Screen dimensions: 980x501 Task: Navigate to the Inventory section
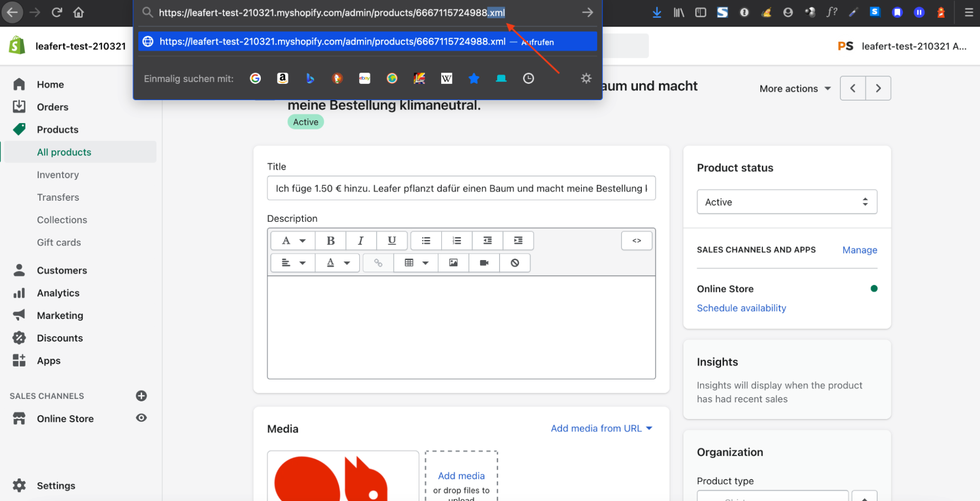click(x=58, y=175)
